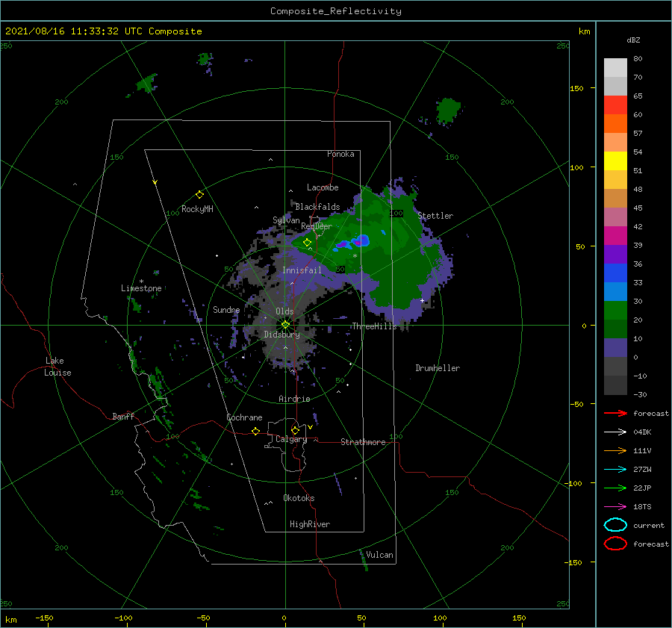
Task: Click the yellow diamond marker below RedDeer
Action: pyautogui.click(x=307, y=243)
